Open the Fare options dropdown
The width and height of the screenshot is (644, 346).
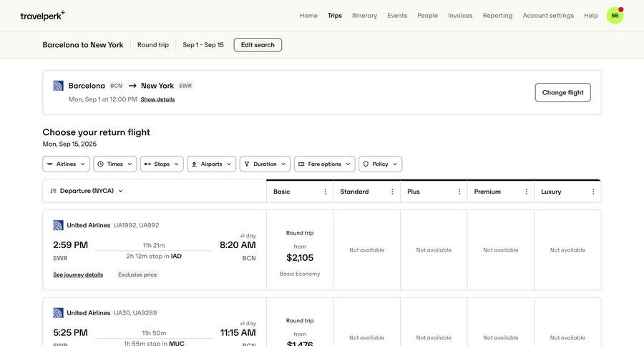[x=324, y=164]
